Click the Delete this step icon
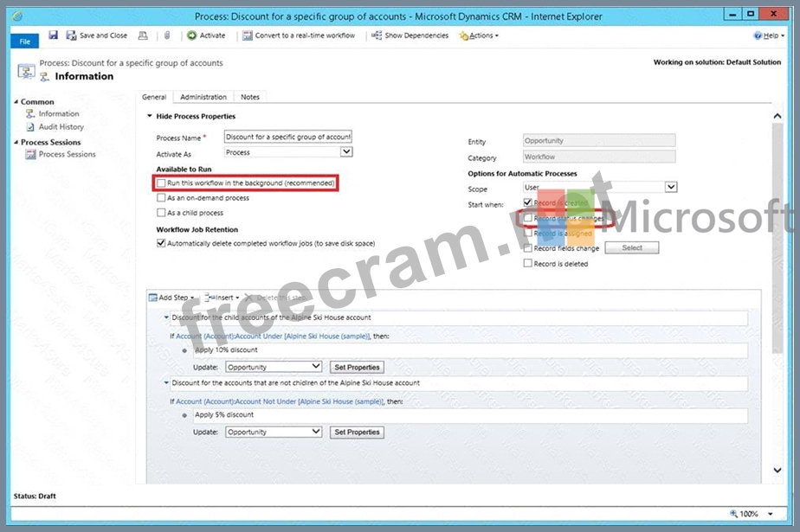 (249, 298)
